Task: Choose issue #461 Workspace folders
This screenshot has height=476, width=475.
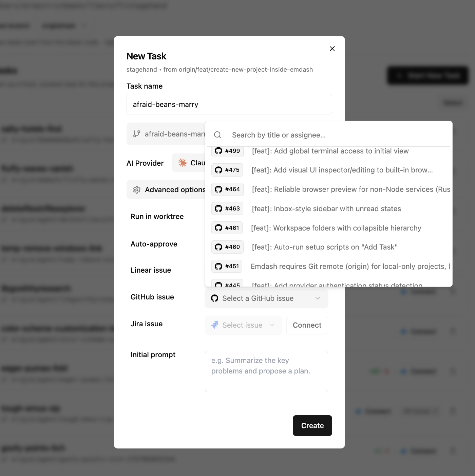Action: tap(335, 228)
